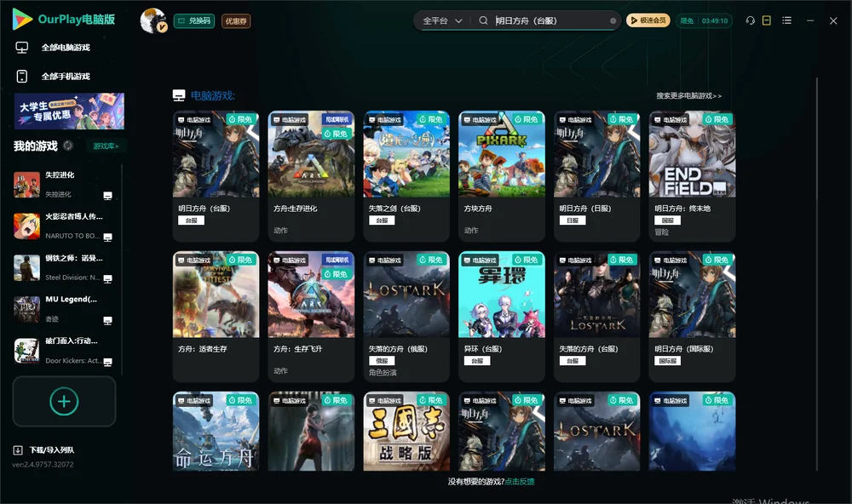852x504 pixels.
Task: Open the 明日方舟:终末地 Endfield card
Action: coord(692,176)
